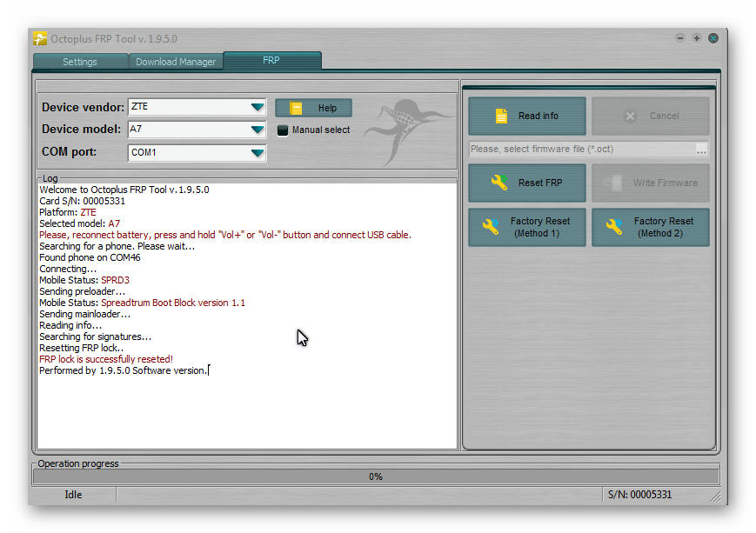Click Factory Reset (Method 2) button
Screen dimensions: 756x533
651,227
